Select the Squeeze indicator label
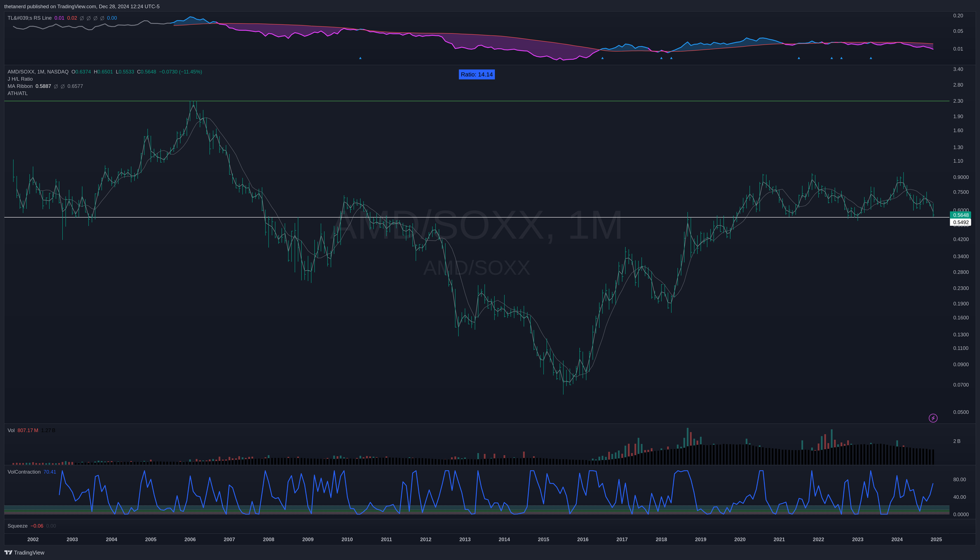Viewport: 980px width, 560px height. coord(18,526)
